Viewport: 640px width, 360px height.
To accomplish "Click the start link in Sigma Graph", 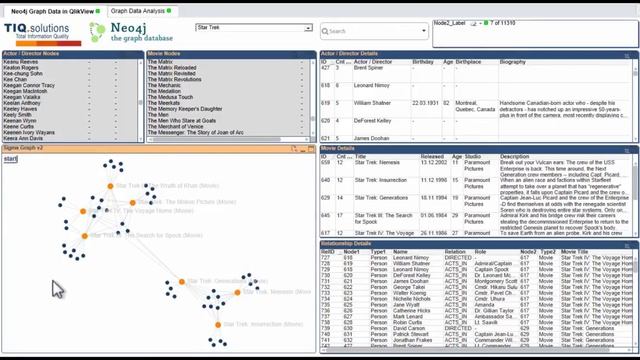I will [x=11, y=159].
